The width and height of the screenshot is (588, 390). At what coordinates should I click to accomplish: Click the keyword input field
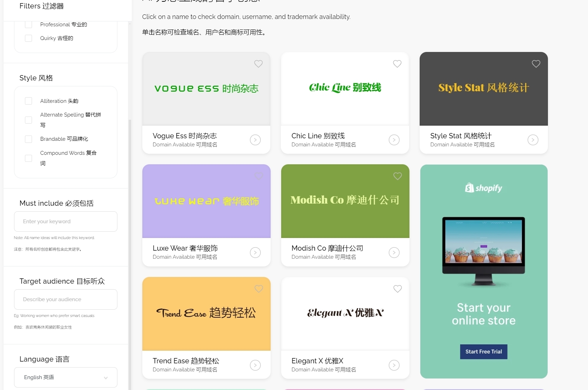(x=65, y=222)
